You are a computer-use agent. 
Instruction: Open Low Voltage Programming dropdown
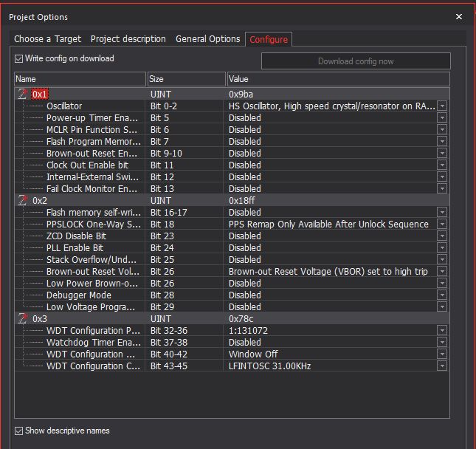pyautogui.click(x=442, y=306)
